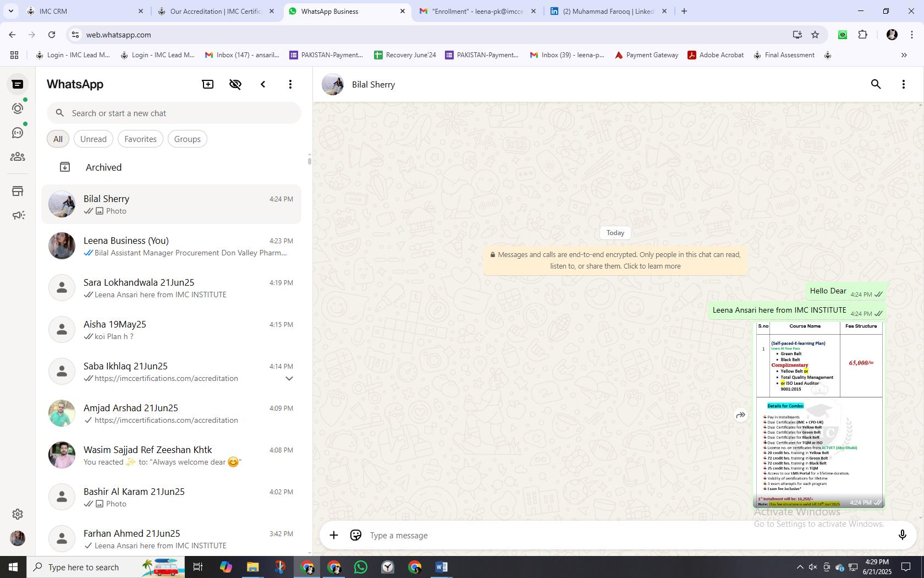Filter chats by Unread

click(94, 139)
